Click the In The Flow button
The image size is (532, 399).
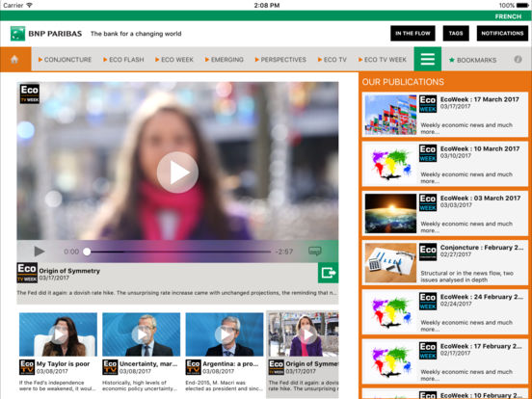click(412, 33)
